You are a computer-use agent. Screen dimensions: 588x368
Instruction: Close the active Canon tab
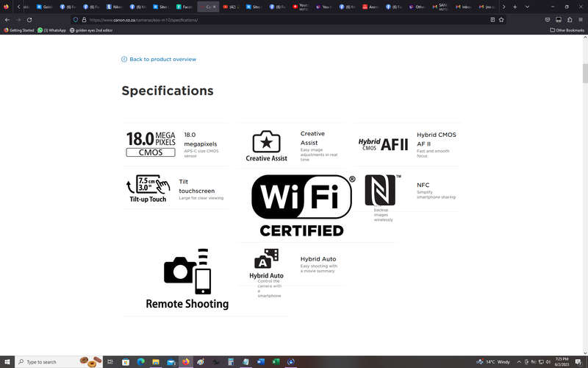point(215,7)
